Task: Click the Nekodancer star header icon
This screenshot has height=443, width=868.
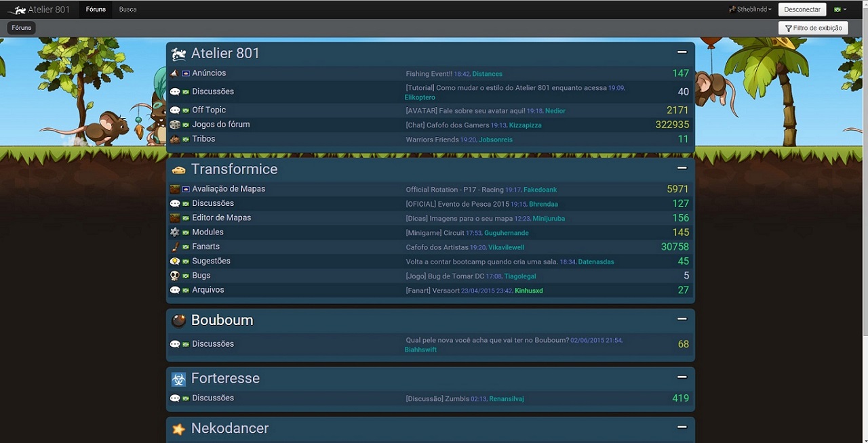Action: [178, 429]
